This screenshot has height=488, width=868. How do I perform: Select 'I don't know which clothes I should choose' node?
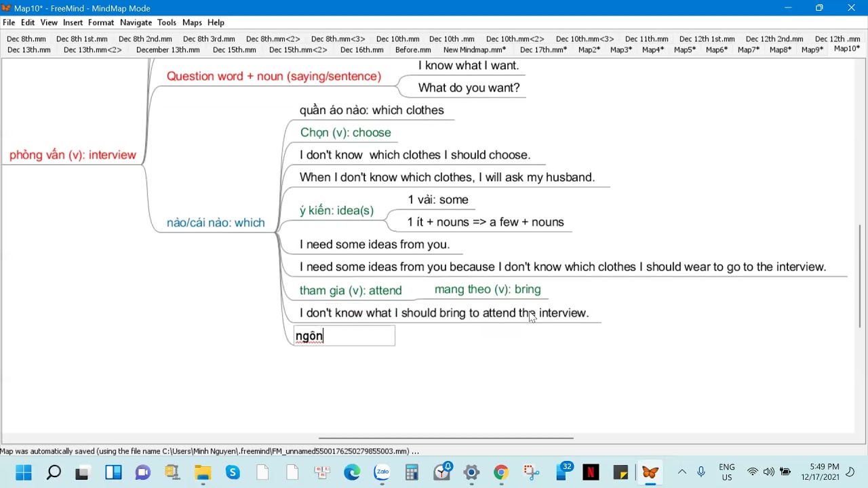click(415, 155)
